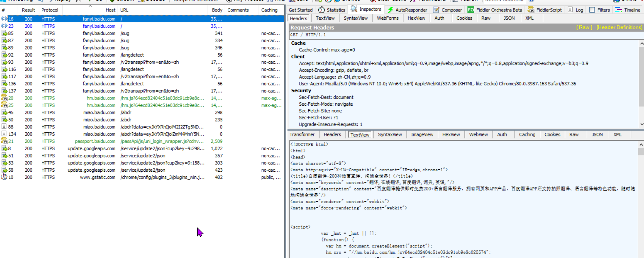The height and width of the screenshot is (258, 644).
Task: Click the session icon for row 45
Action: coord(4,112)
